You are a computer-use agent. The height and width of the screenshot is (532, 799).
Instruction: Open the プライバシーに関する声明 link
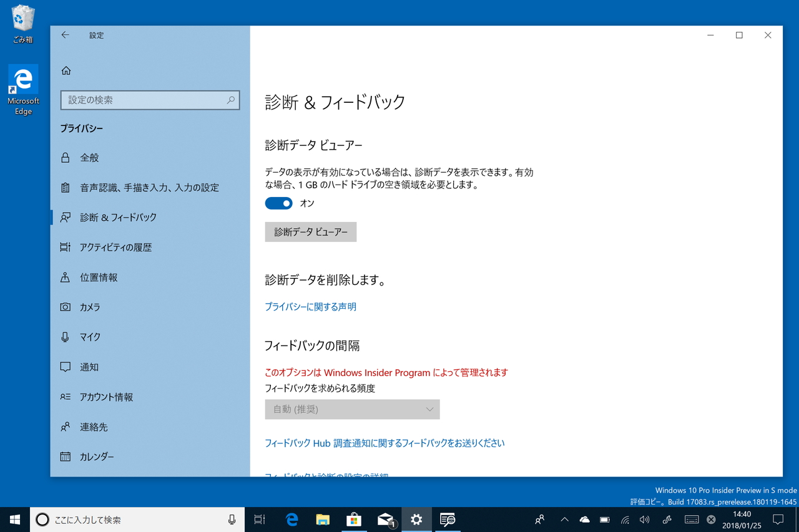310,307
